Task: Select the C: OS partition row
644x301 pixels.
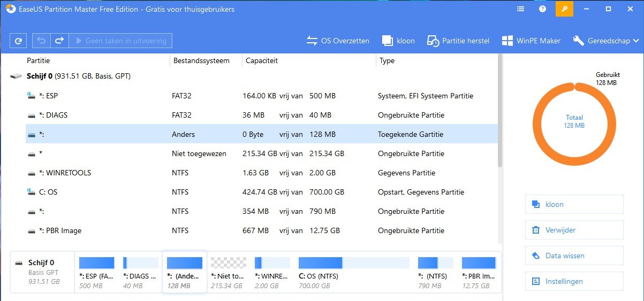Action: click(x=261, y=192)
